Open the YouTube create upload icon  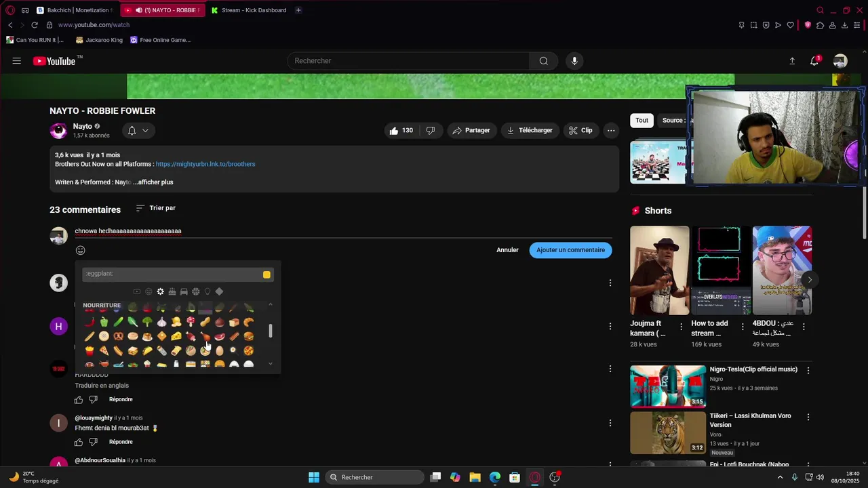point(792,61)
